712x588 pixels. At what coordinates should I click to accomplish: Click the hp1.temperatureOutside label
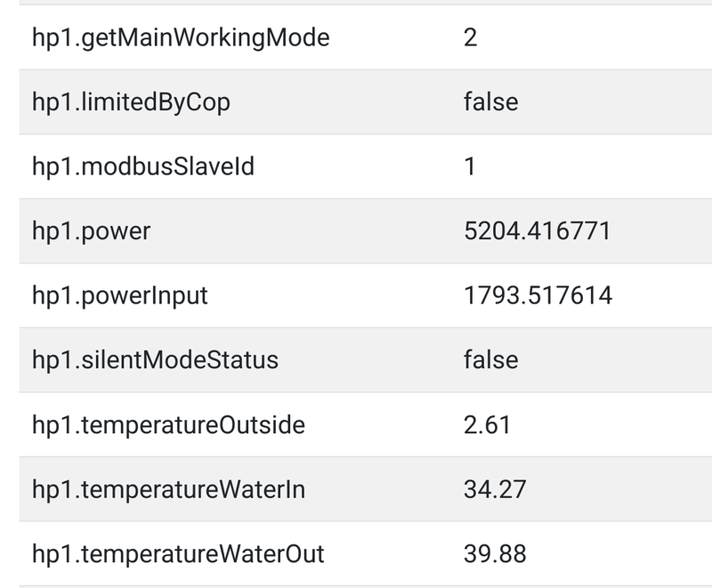(x=168, y=425)
